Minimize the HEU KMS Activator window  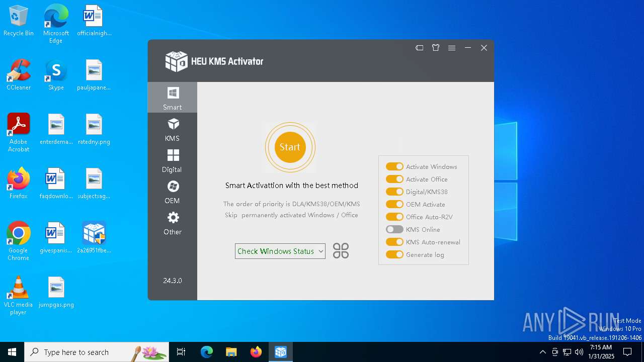468,48
